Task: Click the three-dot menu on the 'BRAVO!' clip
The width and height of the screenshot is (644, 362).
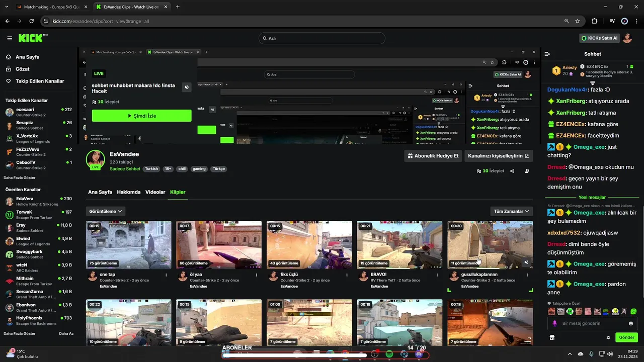Action: coord(437,275)
